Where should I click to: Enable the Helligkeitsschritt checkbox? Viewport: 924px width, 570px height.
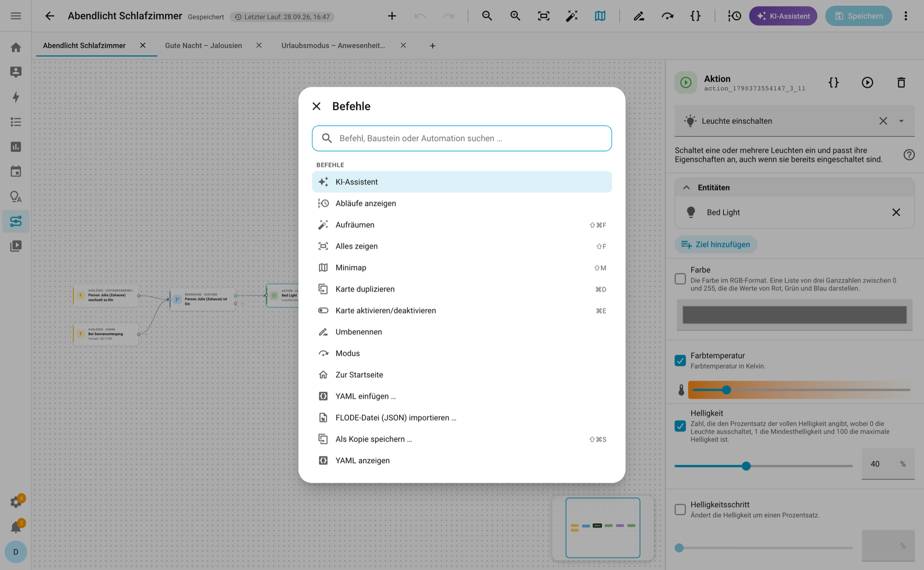[x=680, y=509]
